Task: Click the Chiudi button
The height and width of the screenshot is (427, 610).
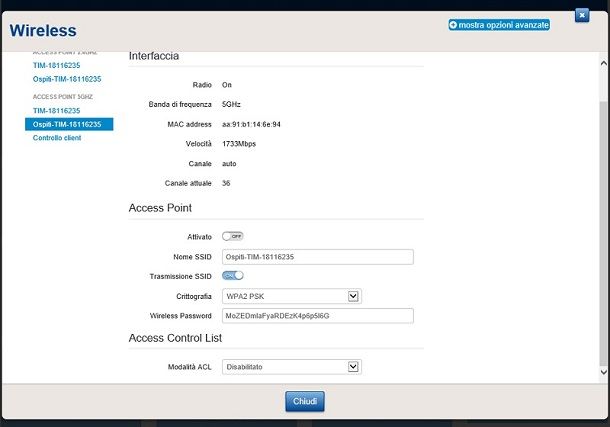Action: 305,401
